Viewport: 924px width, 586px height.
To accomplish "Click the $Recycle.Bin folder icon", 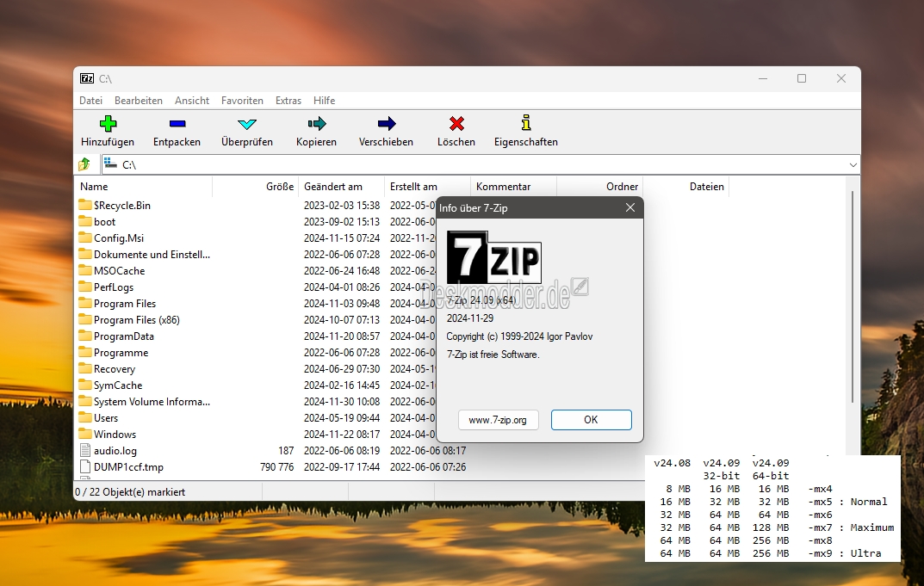I will [85, 205].
